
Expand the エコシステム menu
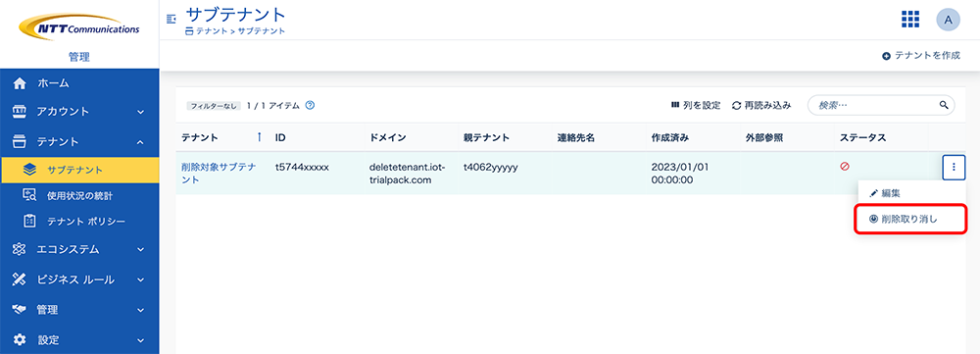point(79,249)
